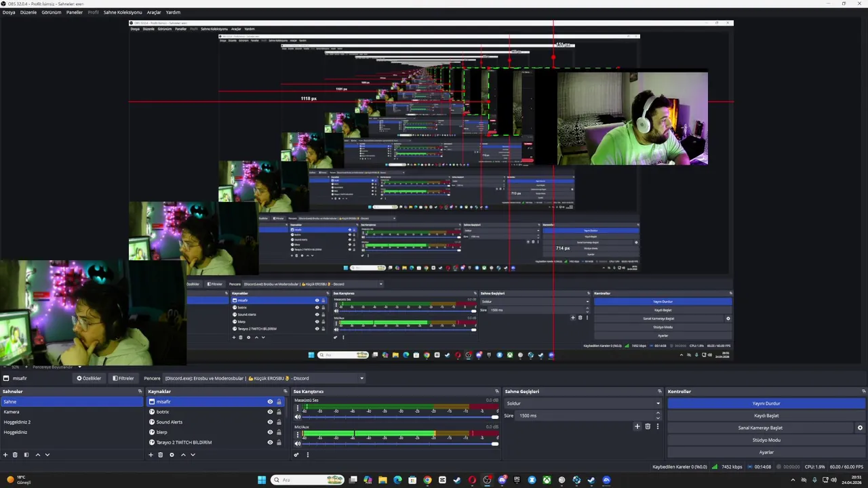868x488 pixels.
Task: Click the Windows Start button
Action: tap(262, 480)
